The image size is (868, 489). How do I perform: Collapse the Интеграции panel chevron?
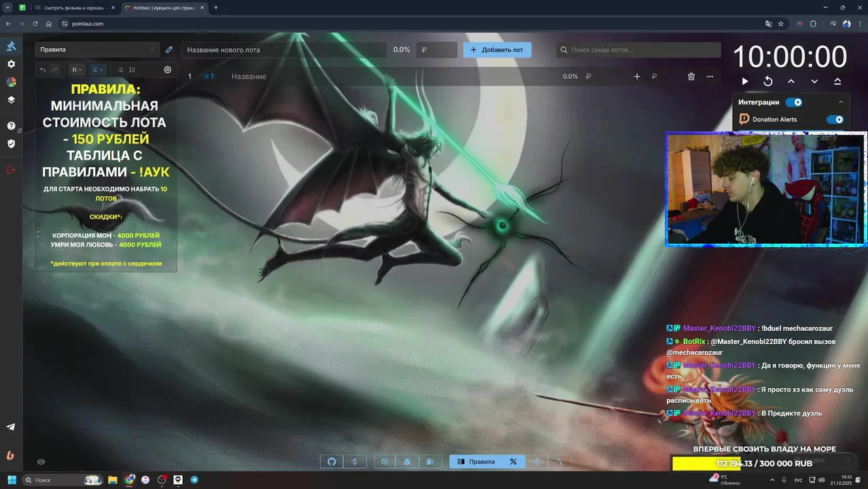click(841, 103)
